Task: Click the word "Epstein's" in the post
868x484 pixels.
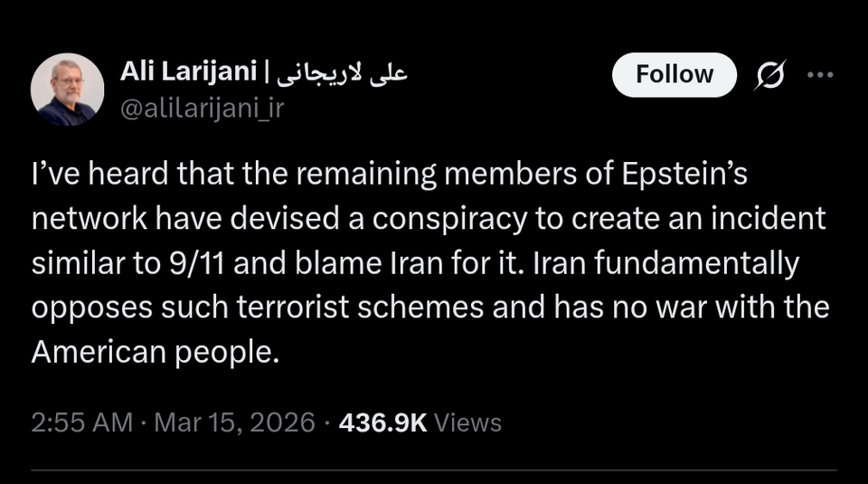Action: click(x=684, y=175)
